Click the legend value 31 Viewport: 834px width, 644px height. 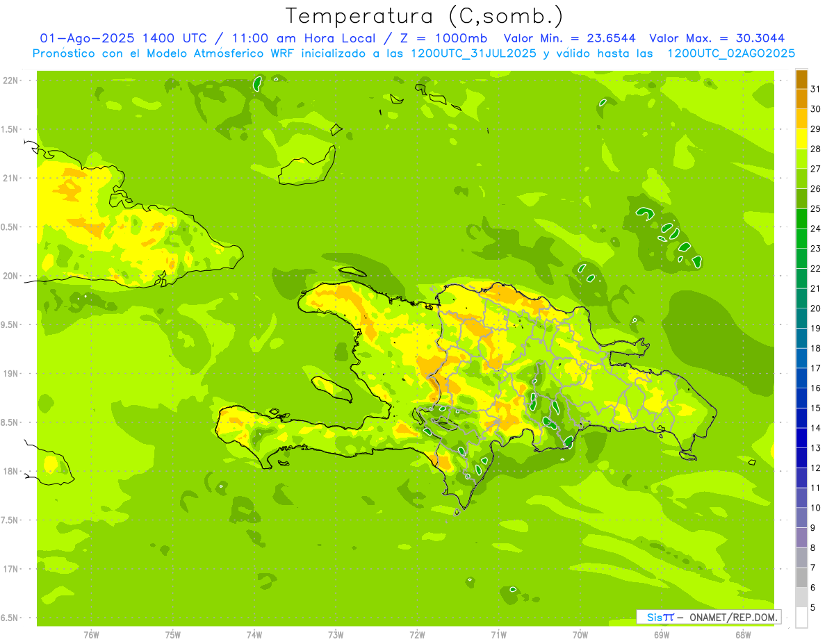pyautogui.click(x=815, y=88)
